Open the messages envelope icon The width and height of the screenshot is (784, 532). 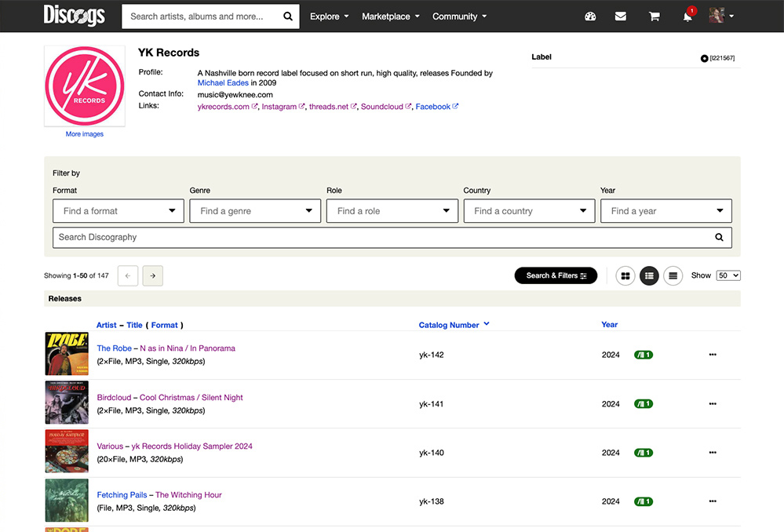[621, 16]
